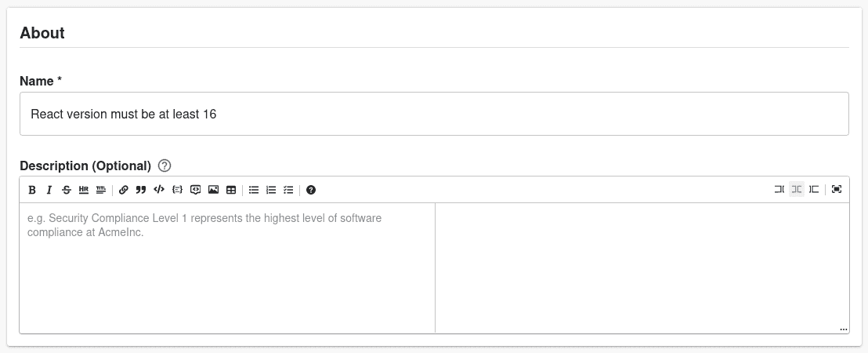Toggle bold formatting in description editor
Image resolution: width=868 pixels, height=353 pixels.
click(x=32, y=190)
